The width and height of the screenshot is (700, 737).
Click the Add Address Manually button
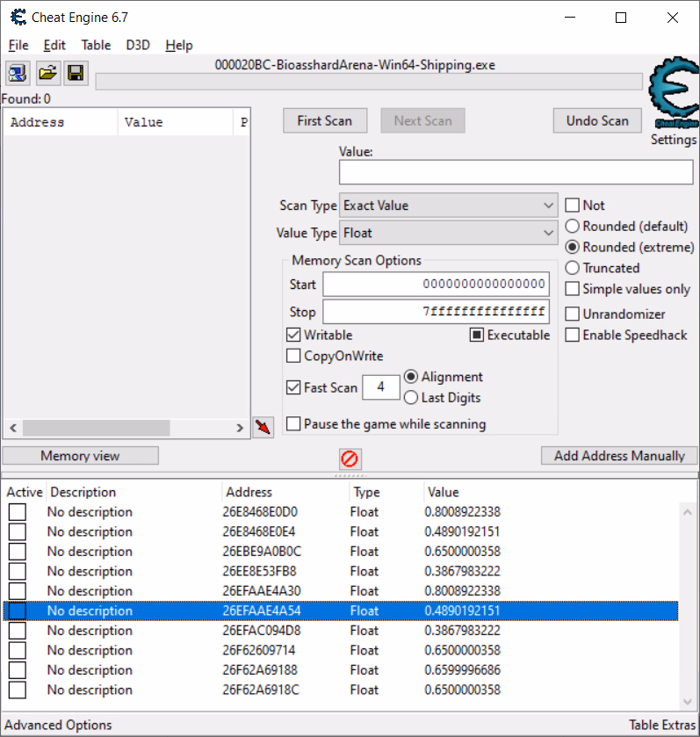[x=619, y=456]
